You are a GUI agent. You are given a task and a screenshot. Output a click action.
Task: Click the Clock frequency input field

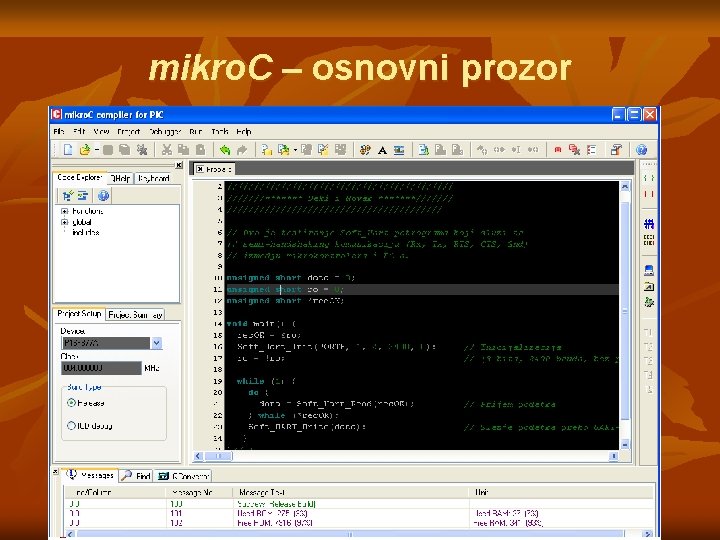(101, 368)
